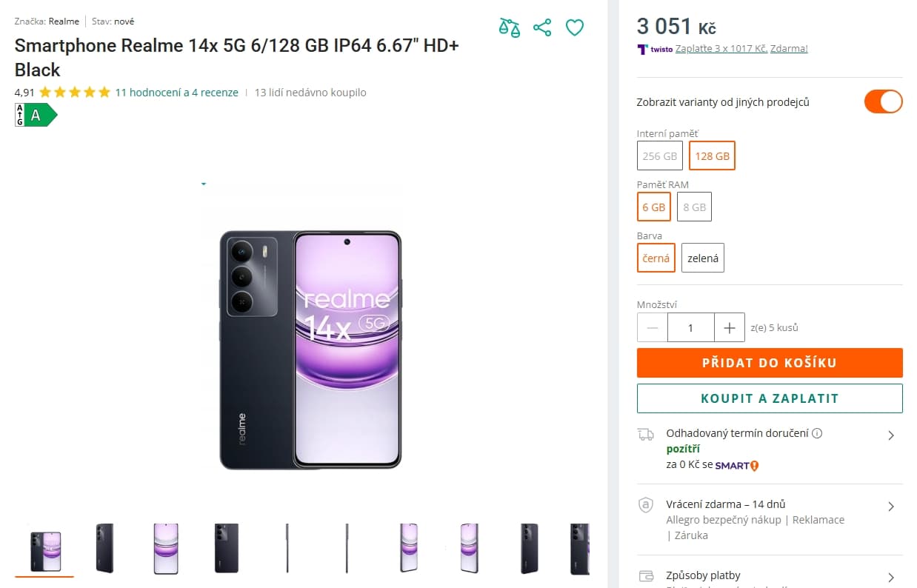Choose 8 GB RAM variant

coord(694,207)
